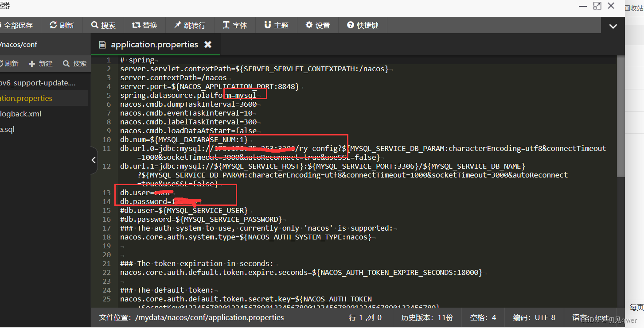Screen dimensions: 644x328
Task: Click line number 5 in the gutter
Action: pos(109,95)
